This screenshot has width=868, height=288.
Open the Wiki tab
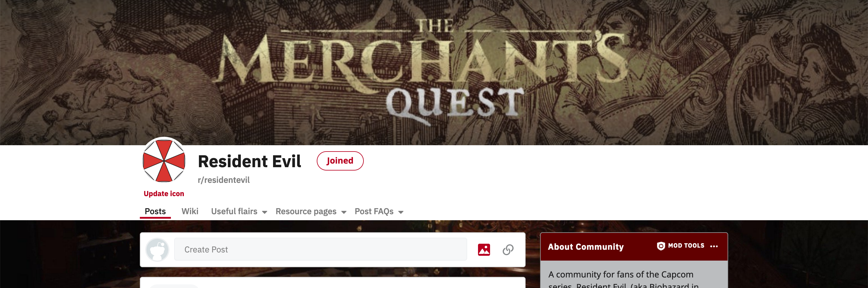click(x=190, y=211)
